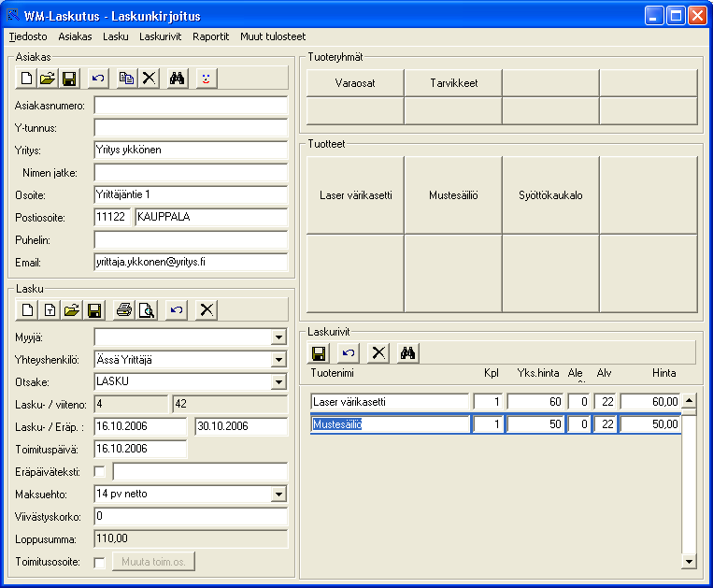Click the invoice date field 16.10.2006
The image size is (713, 588).
[x=140, y=427]
